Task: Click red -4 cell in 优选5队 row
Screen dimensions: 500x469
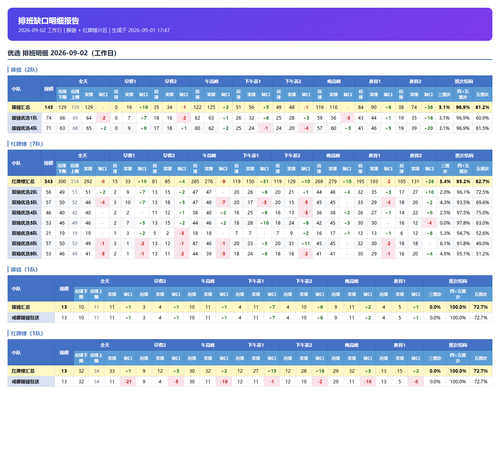Action: [x=430, y=223]
